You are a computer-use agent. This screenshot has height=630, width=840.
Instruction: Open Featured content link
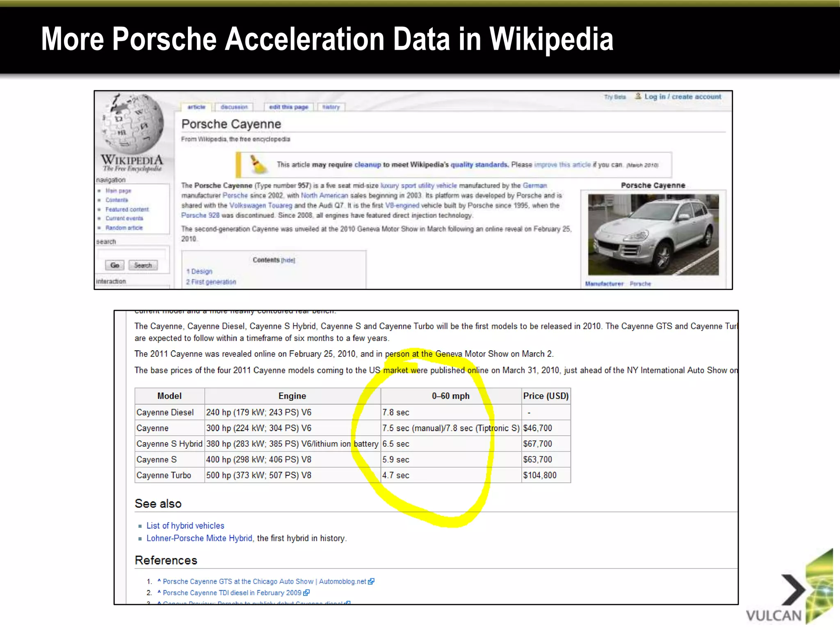pyautogui.click(x=127, y=209)
